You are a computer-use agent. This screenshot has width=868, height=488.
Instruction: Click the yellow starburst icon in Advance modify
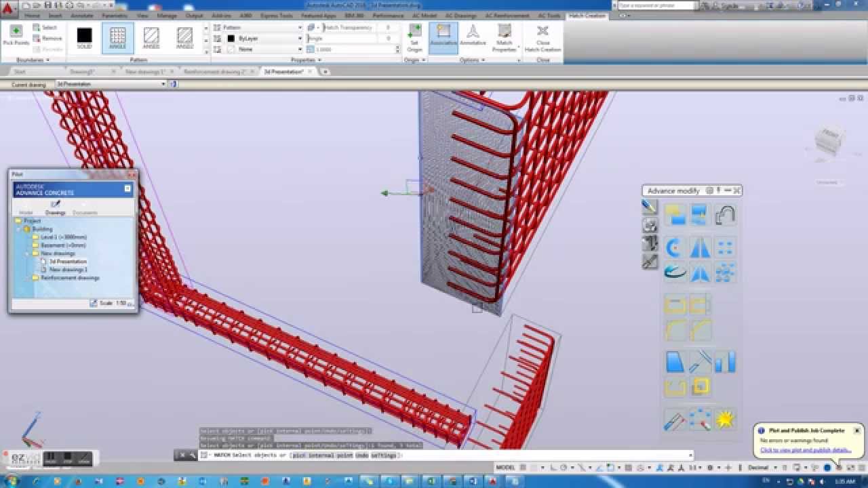coord(725,420)
